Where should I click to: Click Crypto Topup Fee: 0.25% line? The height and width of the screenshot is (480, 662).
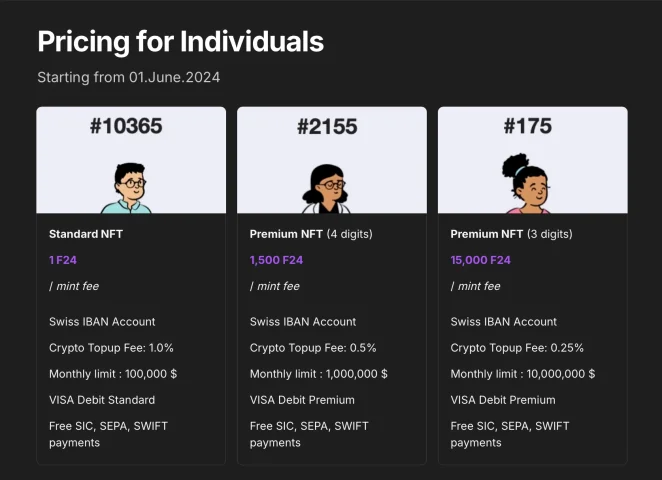coord(517,348)
